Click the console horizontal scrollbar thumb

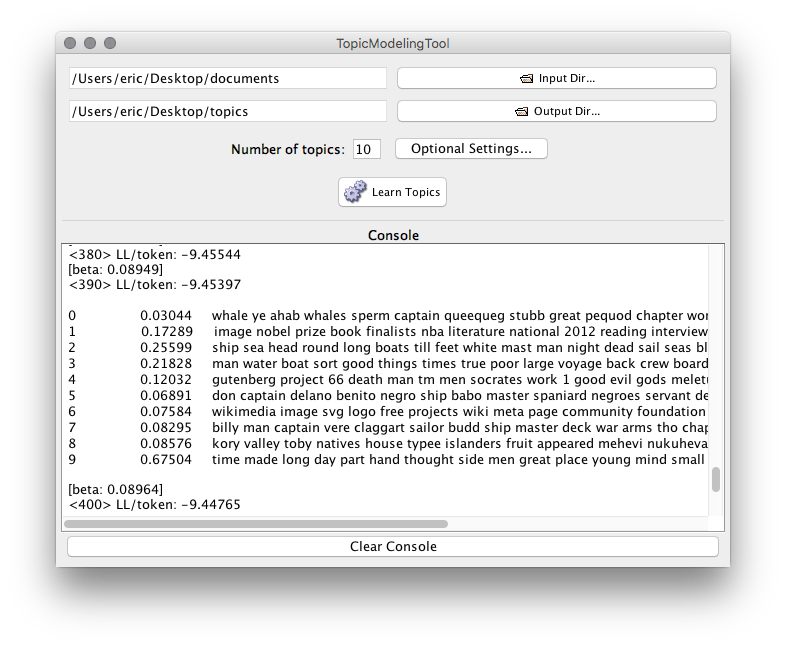pos(256,523)
